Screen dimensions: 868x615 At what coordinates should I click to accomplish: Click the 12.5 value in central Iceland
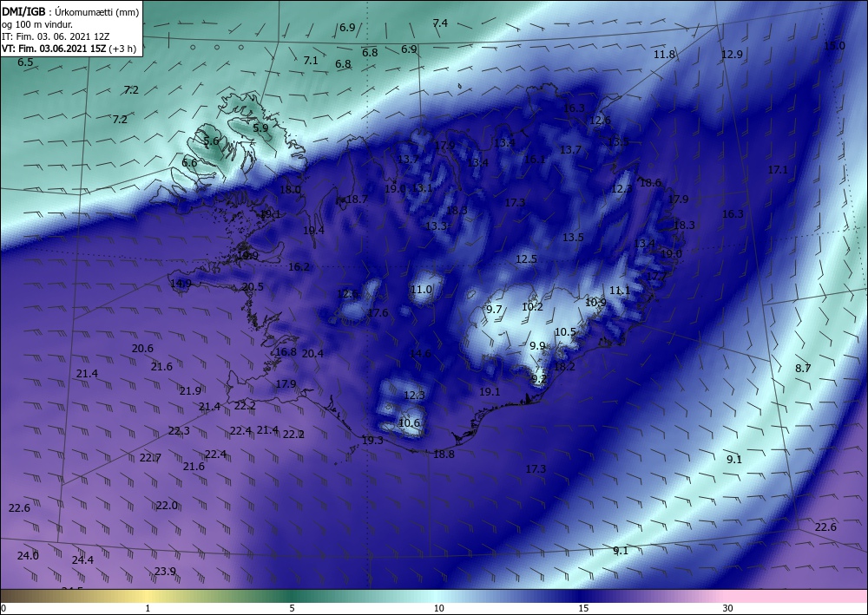click(527, 258)
